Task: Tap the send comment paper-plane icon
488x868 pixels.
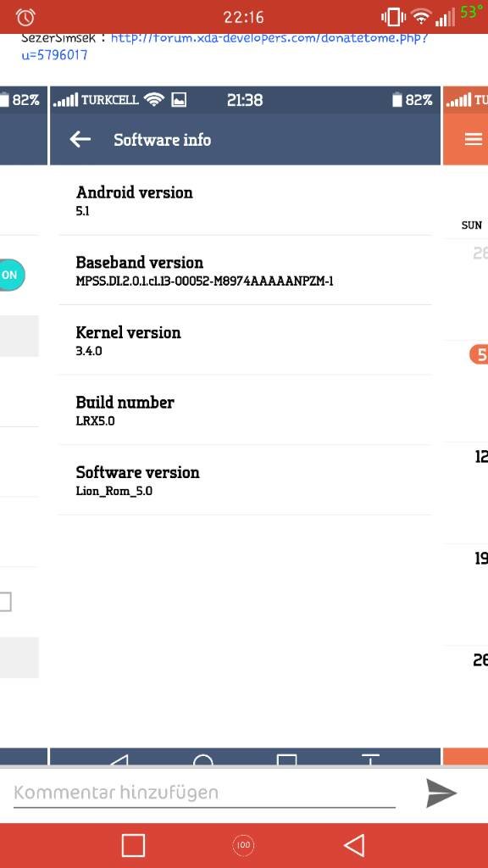Action: [441, 793]
